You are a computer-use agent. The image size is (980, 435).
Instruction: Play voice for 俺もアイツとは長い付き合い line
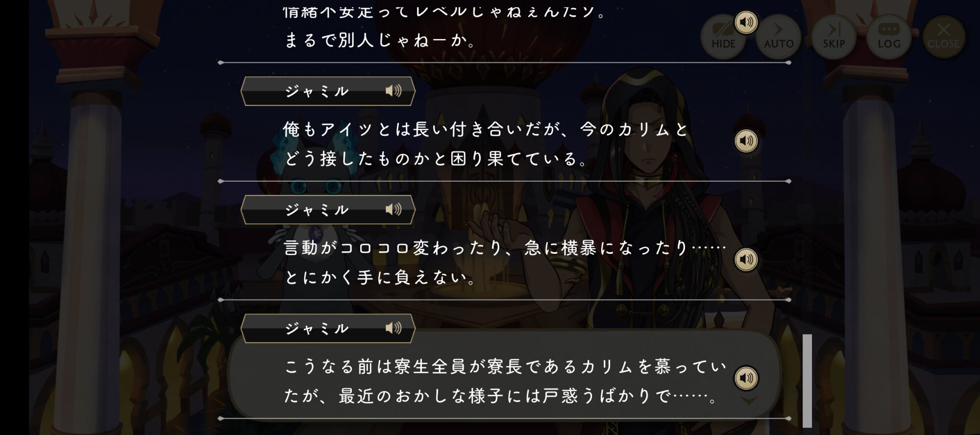(746, 141)
